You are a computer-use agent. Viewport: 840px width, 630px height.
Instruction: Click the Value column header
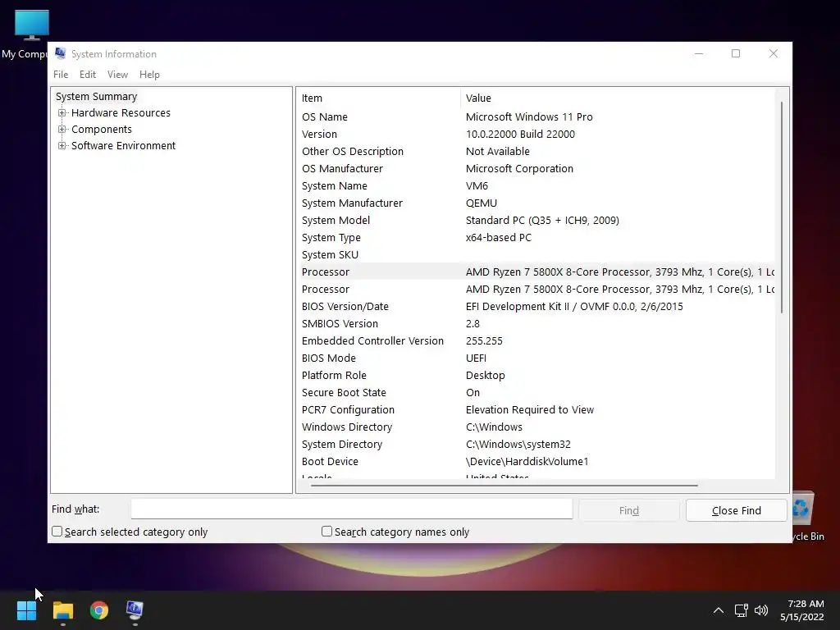pos(617,98)
